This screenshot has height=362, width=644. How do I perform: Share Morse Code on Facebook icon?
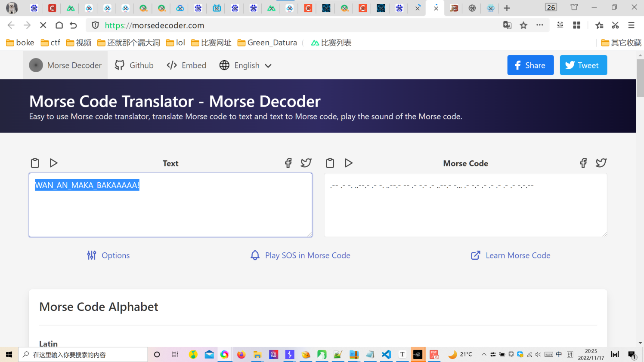[x=583, y=163]
